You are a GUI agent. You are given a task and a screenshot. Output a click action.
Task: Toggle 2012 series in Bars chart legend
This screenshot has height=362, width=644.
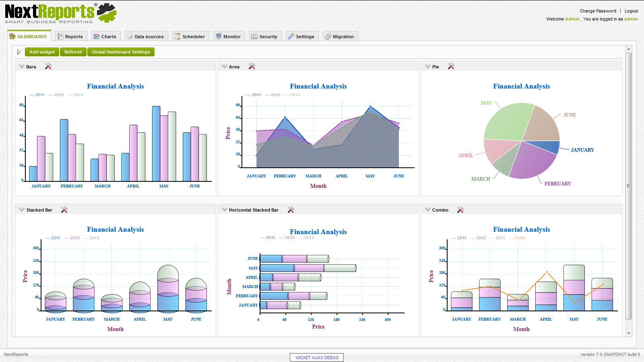point(56,95)
